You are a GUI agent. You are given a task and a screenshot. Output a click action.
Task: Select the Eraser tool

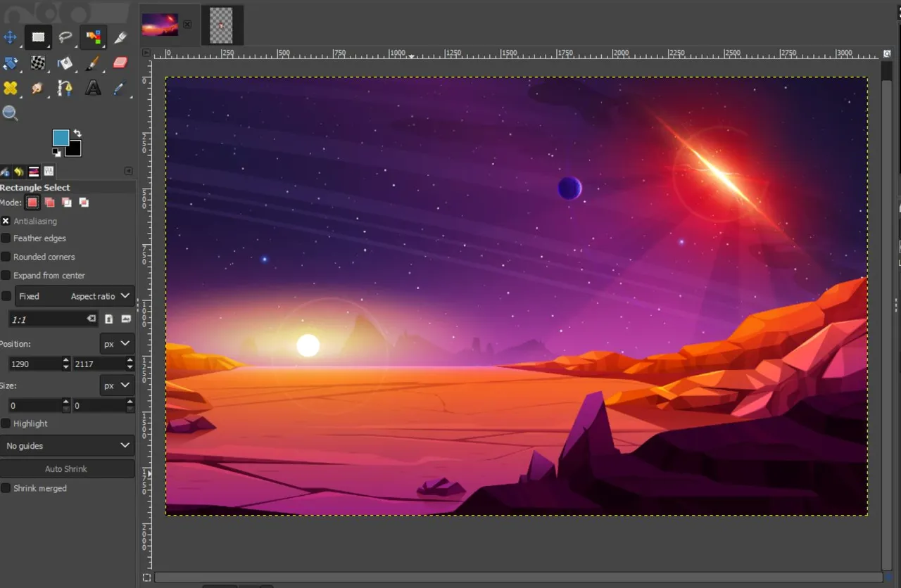120,63
